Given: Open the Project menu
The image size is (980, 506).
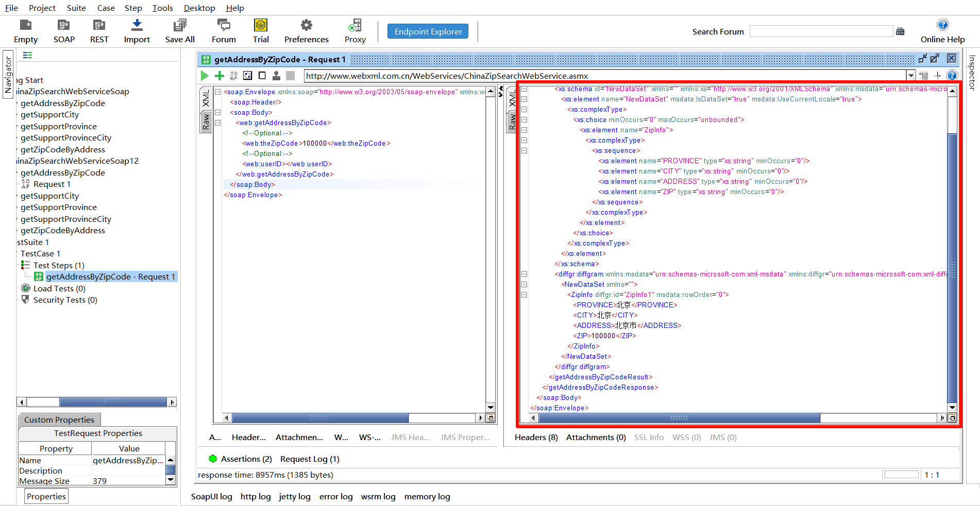Looking at the screenshot, I should [42, 8].
